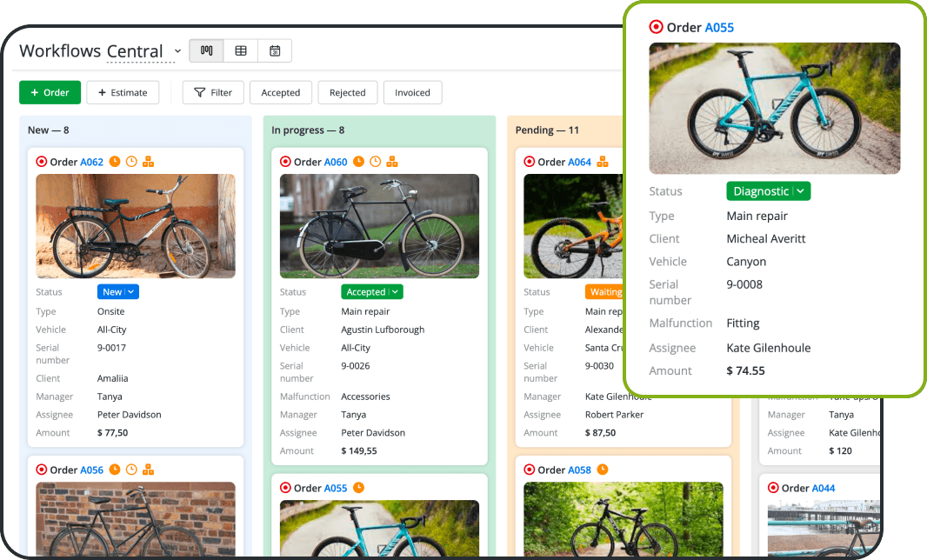The image size is (927, 560).
Task: Click the hierarchy icon on Order A064
Action: (603, 162)
